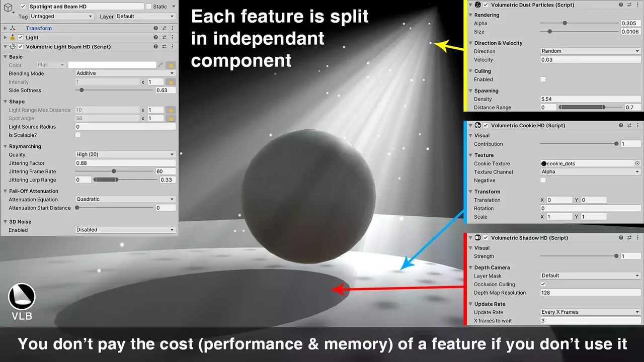Image resolution: width=644 pixels, height=362 pixels.
Task: Open Transform component three-dot menu
Action: (173, 29)
